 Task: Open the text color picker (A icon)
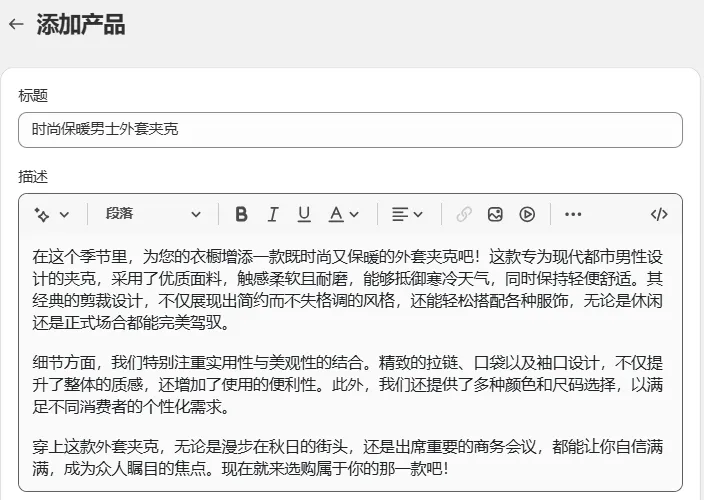[x=336, y=214]
